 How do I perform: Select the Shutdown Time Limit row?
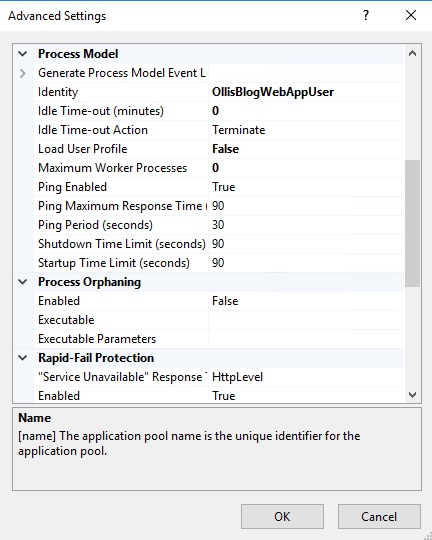click(219, 244)
